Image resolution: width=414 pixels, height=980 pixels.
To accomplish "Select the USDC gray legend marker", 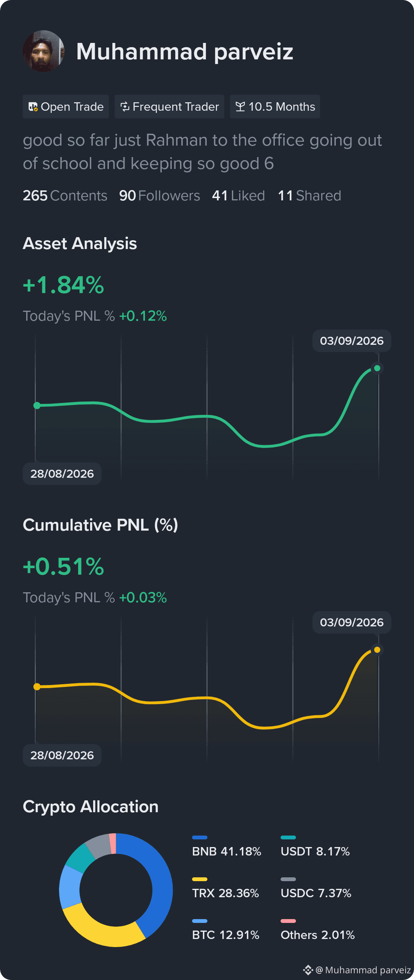I will pos(288,879).
